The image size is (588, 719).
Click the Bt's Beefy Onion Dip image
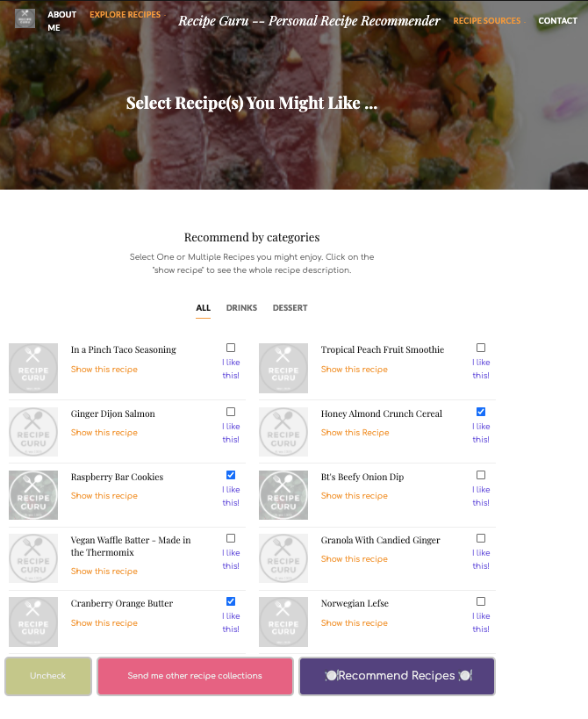point(283,495)
